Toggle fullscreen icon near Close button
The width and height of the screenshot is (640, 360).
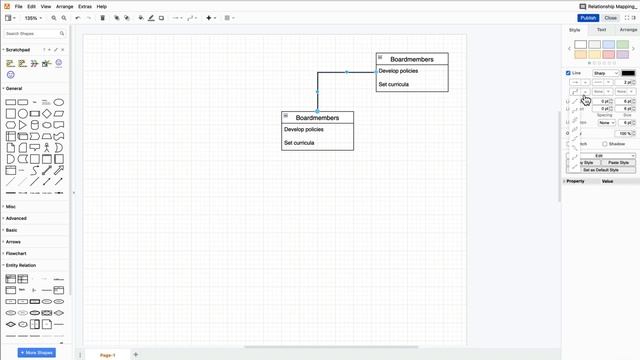[x=627, y=18]
